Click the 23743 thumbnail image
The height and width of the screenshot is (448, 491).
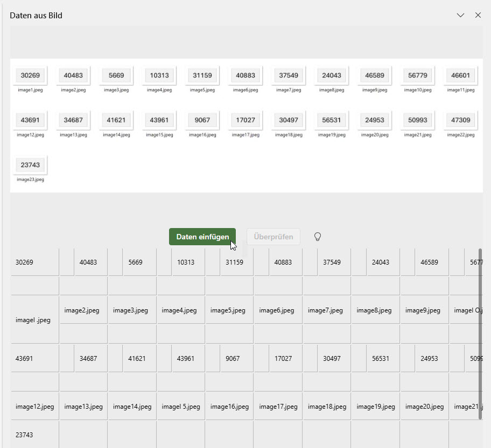point(30,165)
